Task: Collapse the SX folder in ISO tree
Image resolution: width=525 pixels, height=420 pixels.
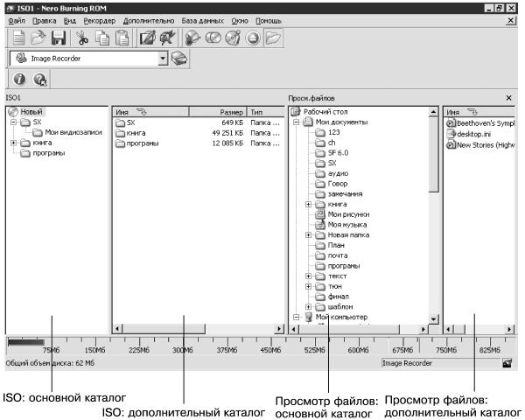Action: click(13, 122)
